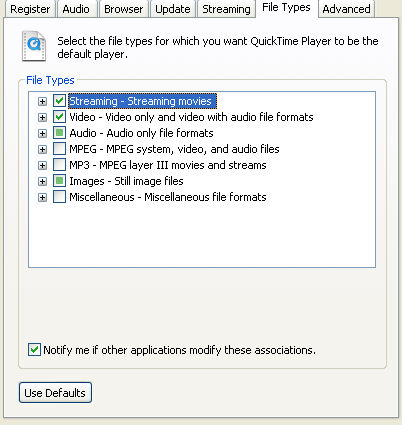Select 'MP3 - MPEG layer III movies' row
This screenshot has height=425, width=402.
point(168,165)
